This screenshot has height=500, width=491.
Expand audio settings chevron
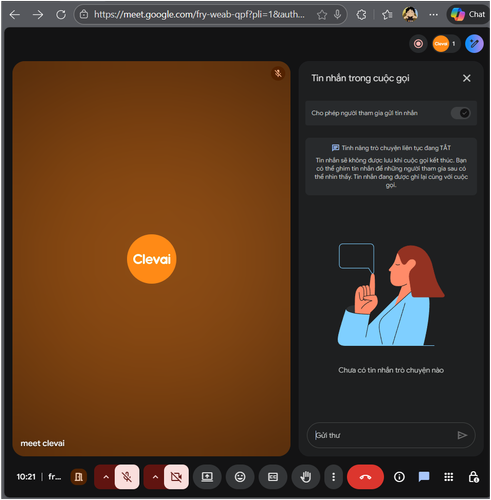pos(106,477)
